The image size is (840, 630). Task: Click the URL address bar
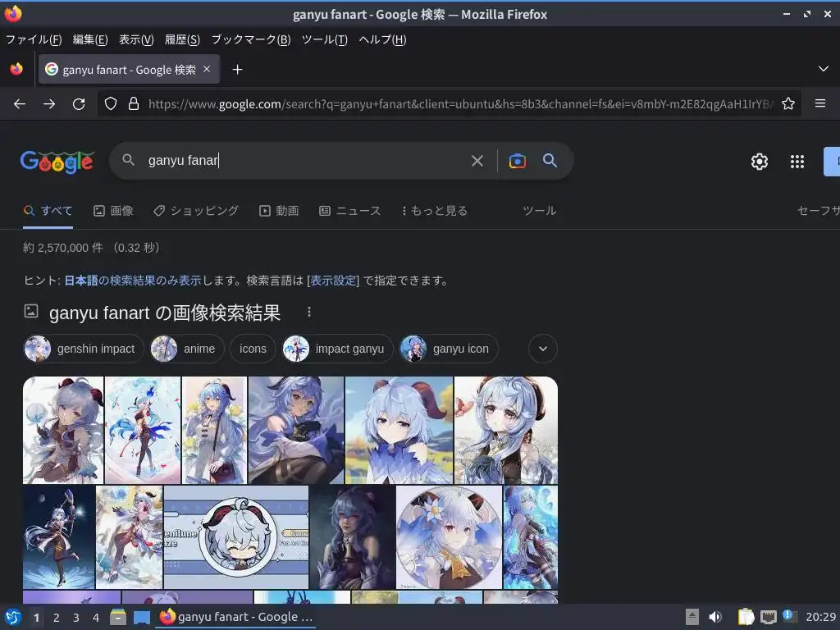461,104
